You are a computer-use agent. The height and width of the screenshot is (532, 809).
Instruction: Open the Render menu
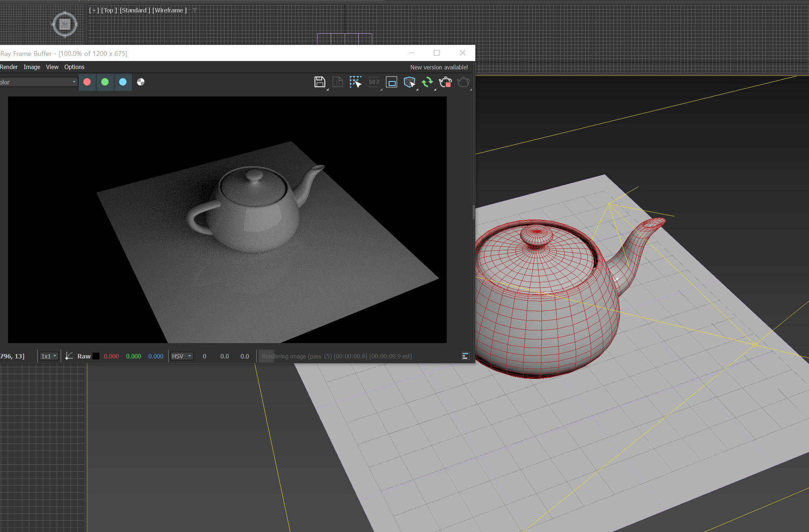(x=9, y=67)
